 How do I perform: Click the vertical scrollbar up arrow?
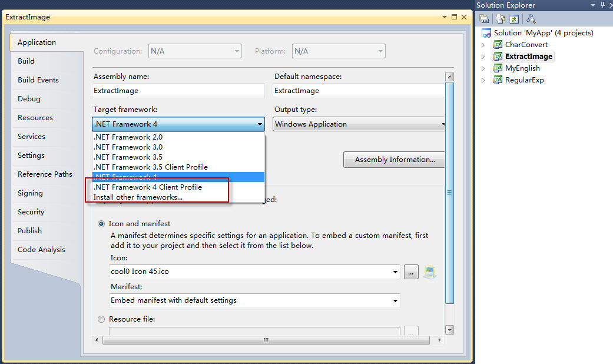click(x=449, y=77)
